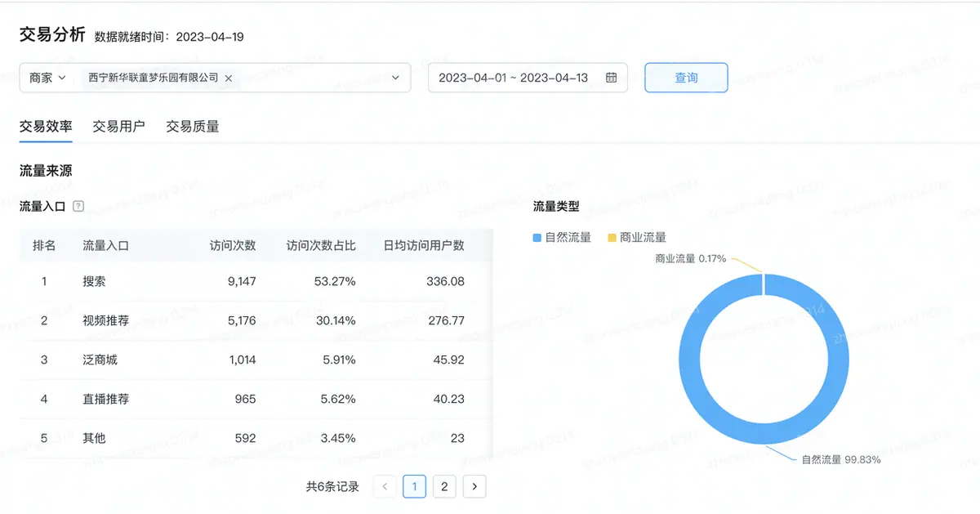980x514 pixels.
Task: Click the 自然流量 99.83% chart label
Action: click(x=841, y=459)
